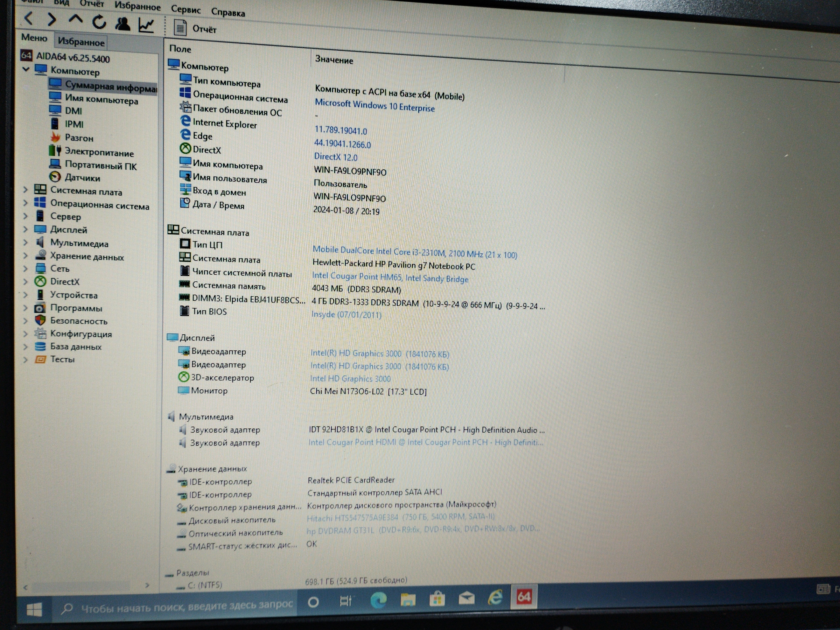This screenshot has width=840, height=630.
Task: Expand the DirectX tree node in sidebar
Action: pos(25,281)
